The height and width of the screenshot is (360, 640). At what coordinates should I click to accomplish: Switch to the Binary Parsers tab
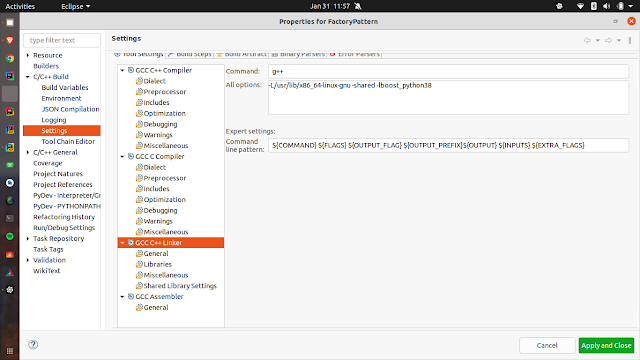298,54
